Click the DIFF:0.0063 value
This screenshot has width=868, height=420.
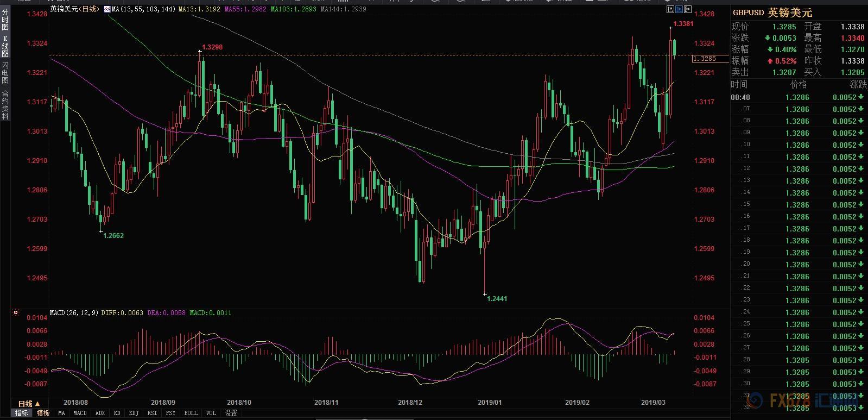coord(122,313)
